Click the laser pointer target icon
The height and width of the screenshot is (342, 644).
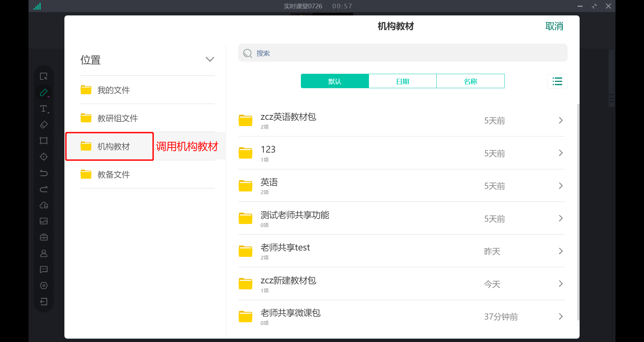click(44, 157)
